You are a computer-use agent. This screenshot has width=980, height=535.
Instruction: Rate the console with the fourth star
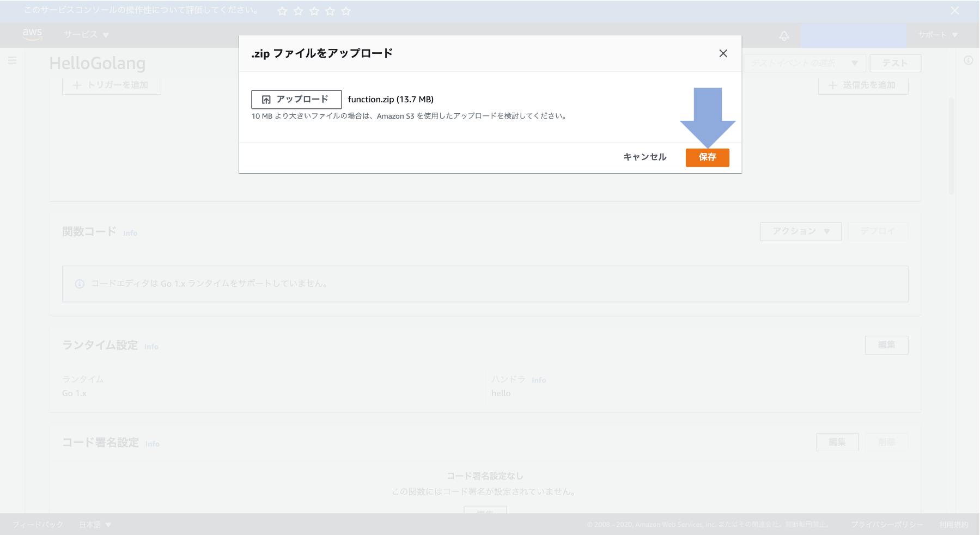coord(330,11)
